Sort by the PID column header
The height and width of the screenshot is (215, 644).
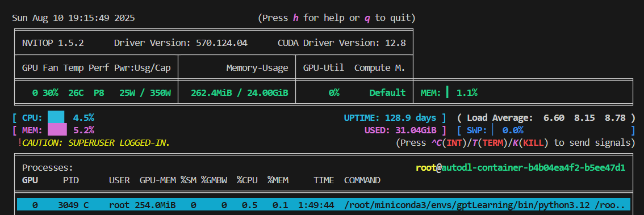point(70,180)
